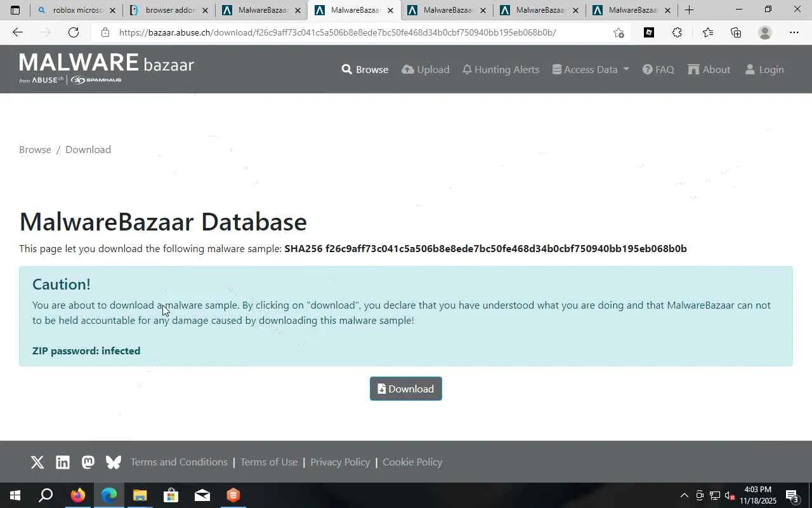Screen dimensions: 812x508
Task: Open File Explorer from the taskbar
Action: [x=140, y=495]
